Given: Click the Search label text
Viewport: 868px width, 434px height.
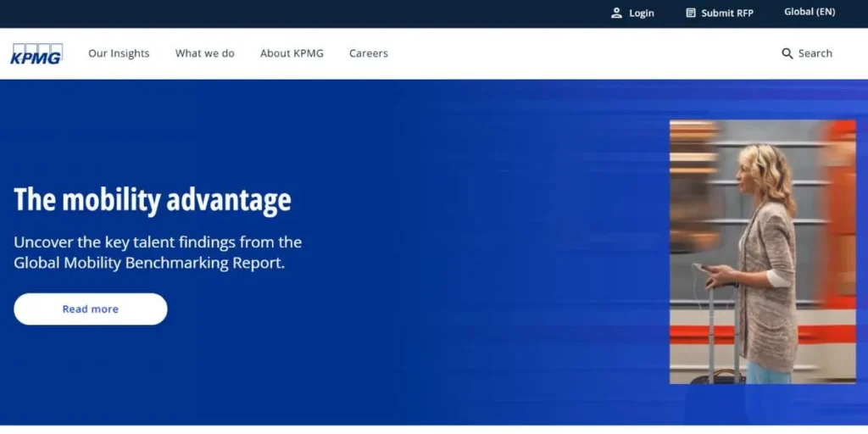Looking at the screenshot, I should click(x=815, y=53).
